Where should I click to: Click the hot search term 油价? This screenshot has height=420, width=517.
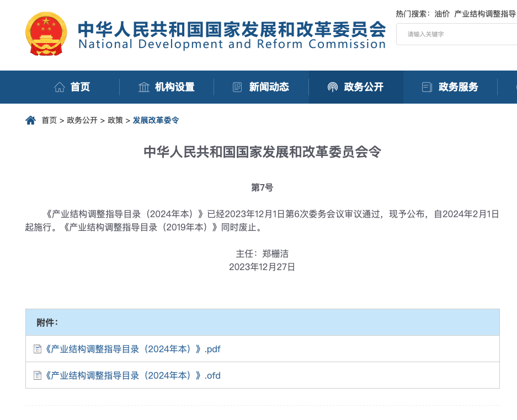pos(442,14)
